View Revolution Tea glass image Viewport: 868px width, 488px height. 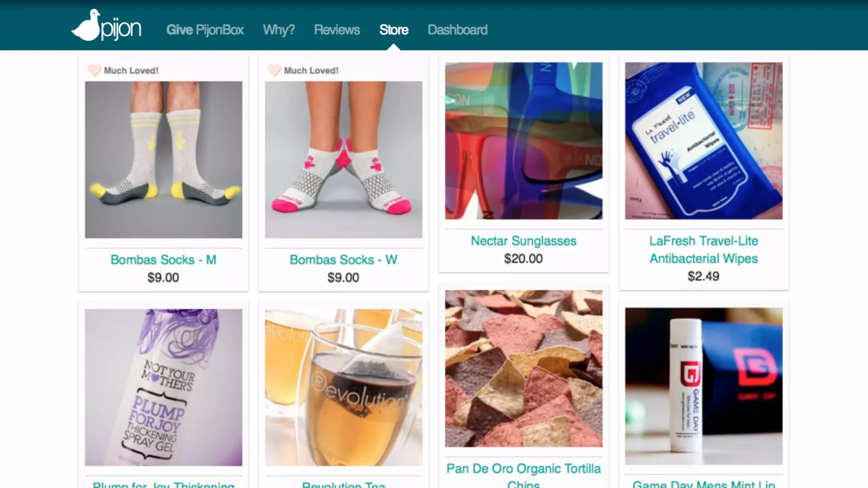point(343,387)
